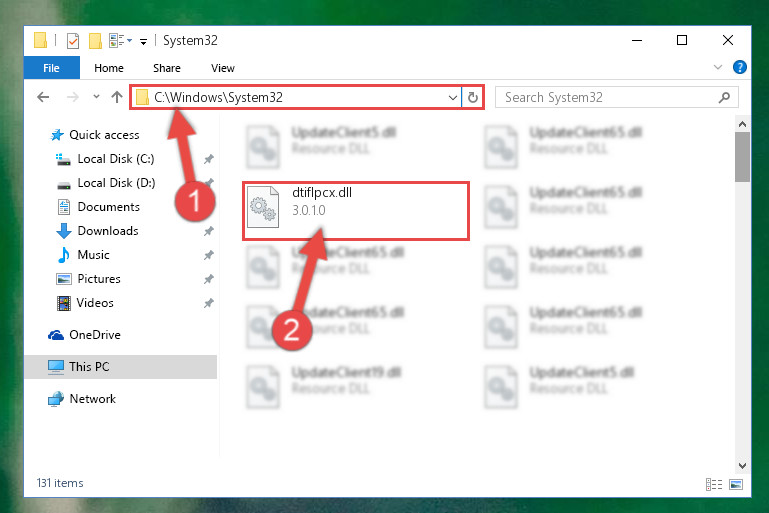Screen dimensions: 769x513
Task: Open Downloads in the sidebar
Action: tap(108, 231)
